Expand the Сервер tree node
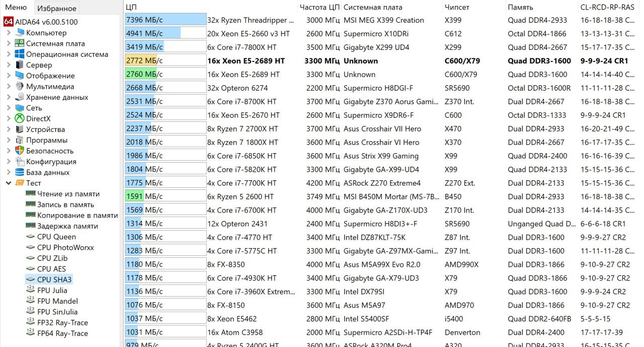The image size is (644, 347). (x=9, y=65)
